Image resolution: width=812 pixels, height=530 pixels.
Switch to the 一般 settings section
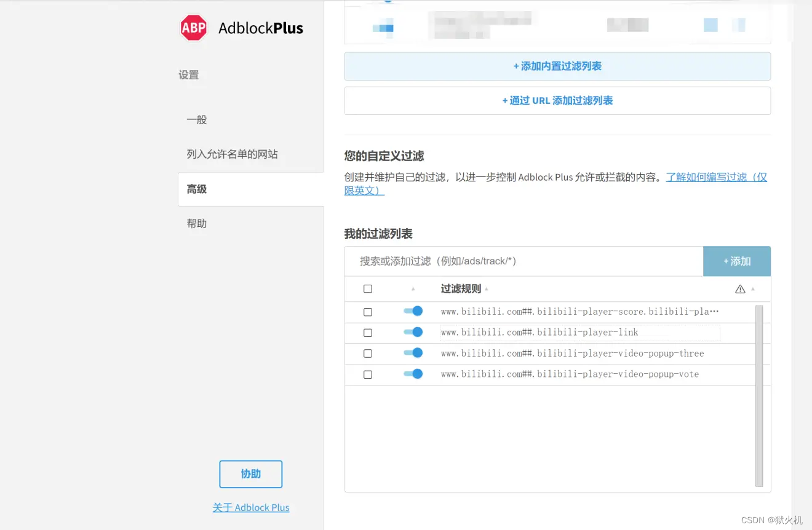(196, 120)
